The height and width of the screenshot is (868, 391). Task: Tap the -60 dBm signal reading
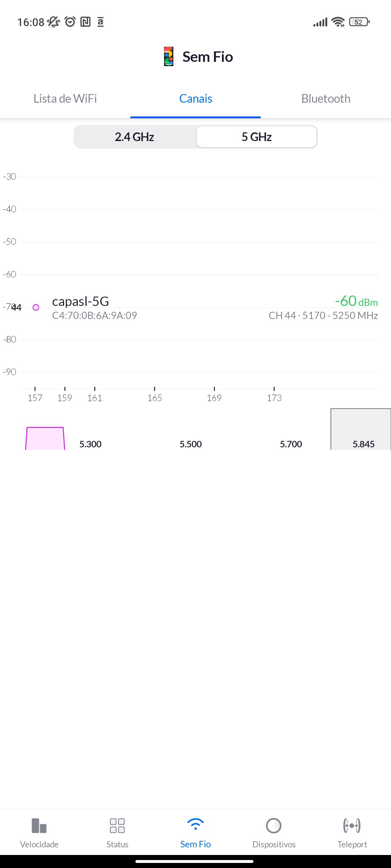(x=356, y=301)
